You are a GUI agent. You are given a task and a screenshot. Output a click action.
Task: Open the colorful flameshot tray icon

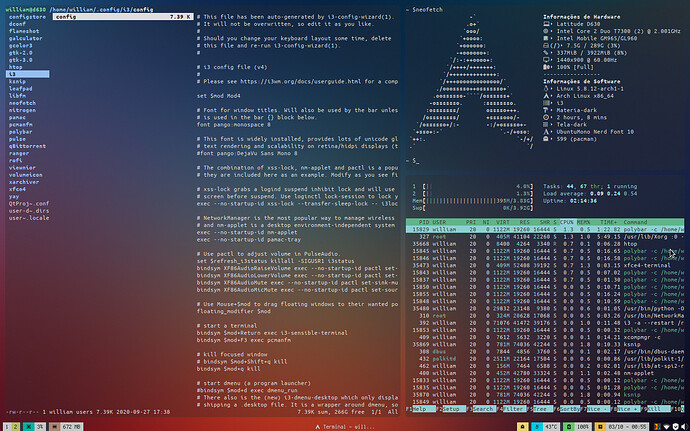tap(657, 427)
